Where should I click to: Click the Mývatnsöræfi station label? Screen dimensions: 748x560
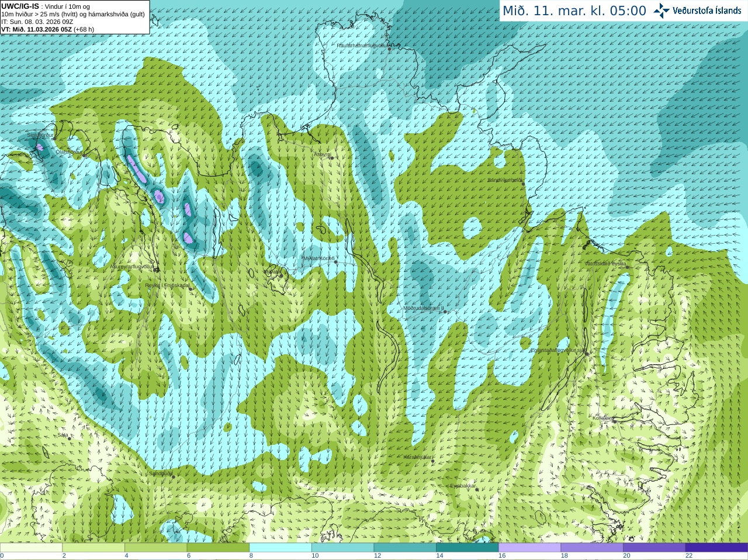coord(318,258)
